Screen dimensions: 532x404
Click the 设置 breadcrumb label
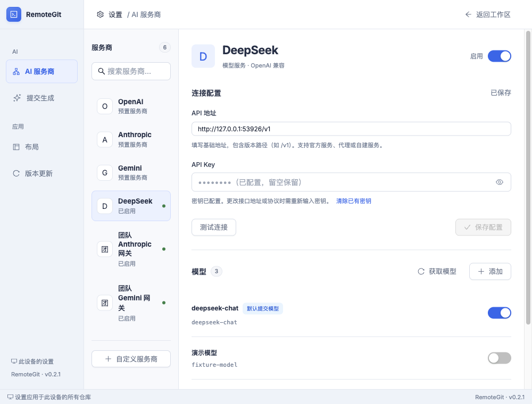click(115, 14)
